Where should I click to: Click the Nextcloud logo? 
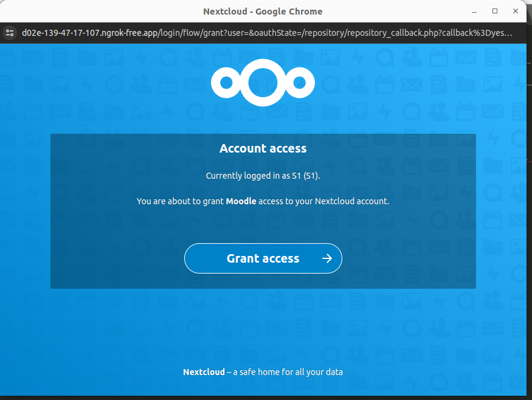click(263, 83)
